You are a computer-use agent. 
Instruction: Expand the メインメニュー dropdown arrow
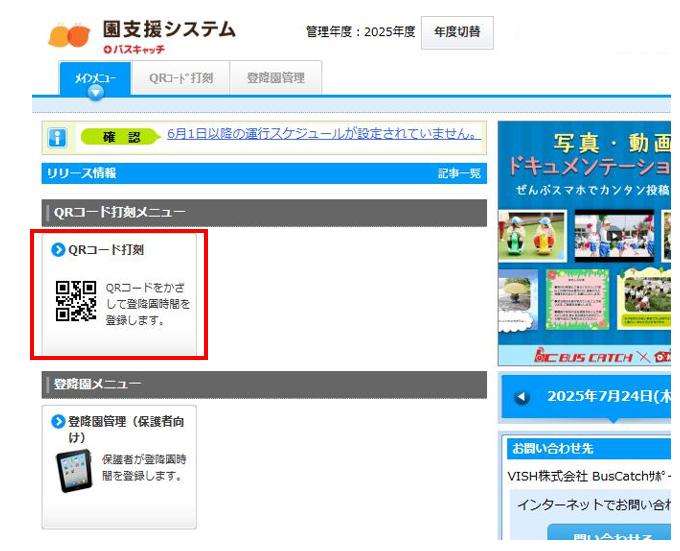(95, 92)
